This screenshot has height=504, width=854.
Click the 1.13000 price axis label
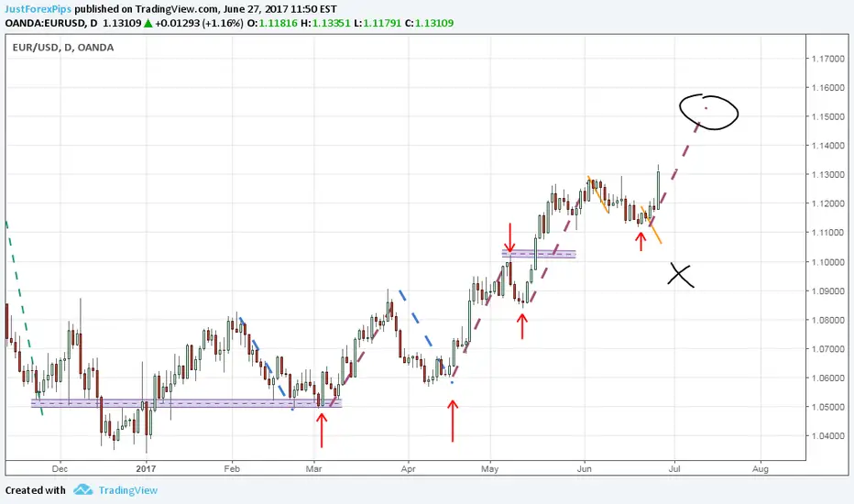coord(827,174)
